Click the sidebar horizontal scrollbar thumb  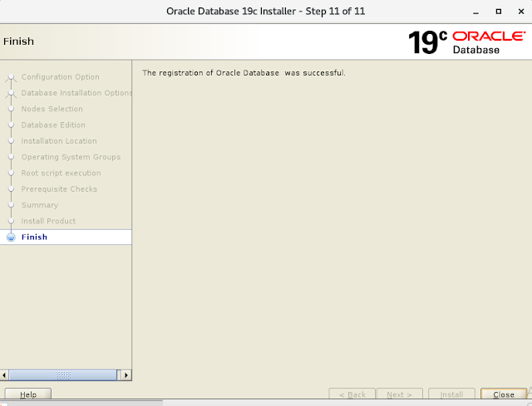(63, 375)
